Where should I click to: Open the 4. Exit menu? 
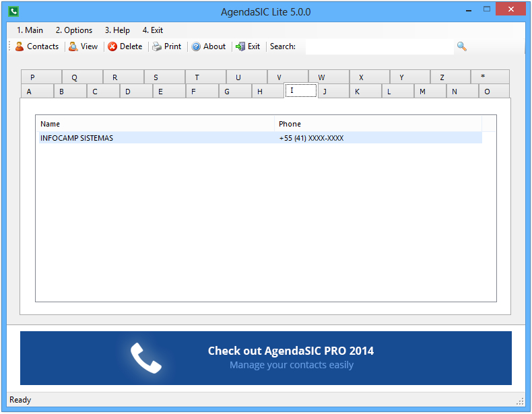(153, 30)
